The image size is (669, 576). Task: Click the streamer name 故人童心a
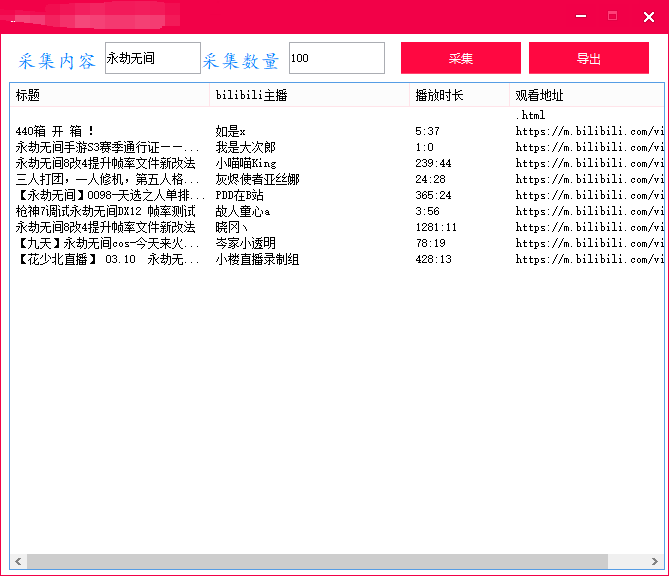tap(242, 211)
